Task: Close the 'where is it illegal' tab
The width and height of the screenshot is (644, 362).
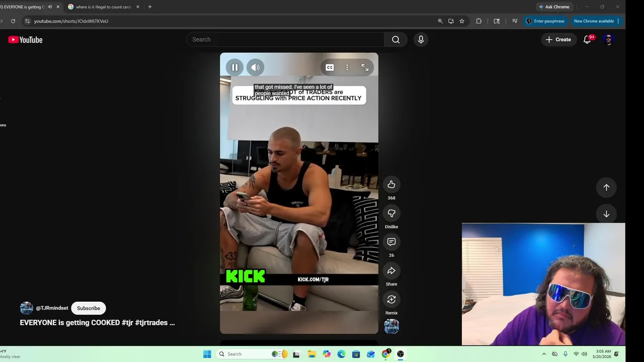Action: coord(138,7)
